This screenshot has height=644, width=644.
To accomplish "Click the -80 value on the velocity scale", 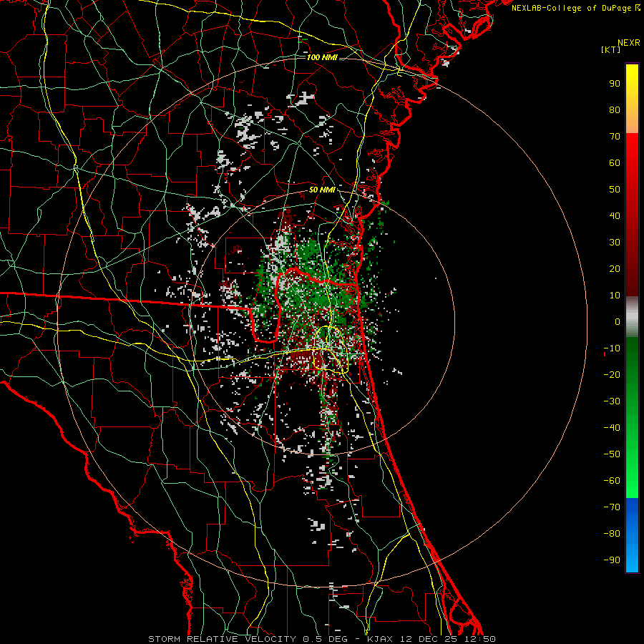I will pyautogui.click(x=612, y=534).
